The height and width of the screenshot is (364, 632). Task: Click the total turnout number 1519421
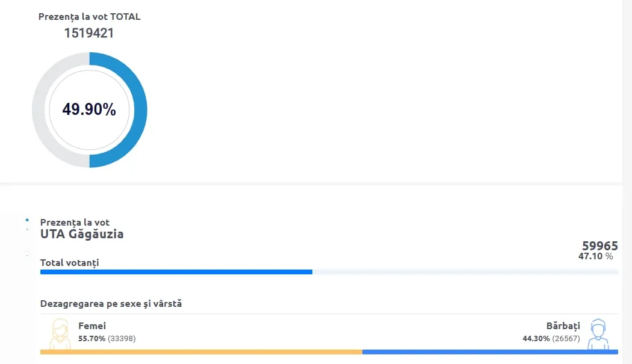pos(89,32)
